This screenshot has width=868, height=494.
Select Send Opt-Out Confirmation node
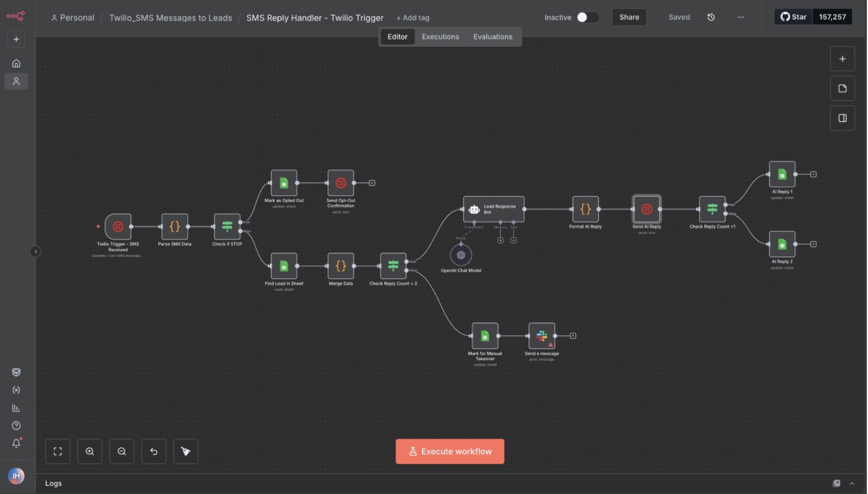click(341, 183)
